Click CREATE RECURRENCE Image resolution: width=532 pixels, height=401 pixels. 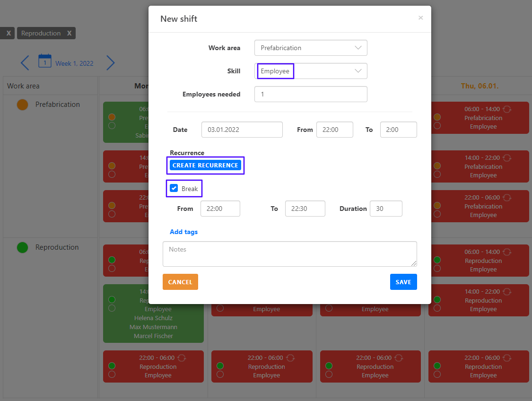pos(205,165)
